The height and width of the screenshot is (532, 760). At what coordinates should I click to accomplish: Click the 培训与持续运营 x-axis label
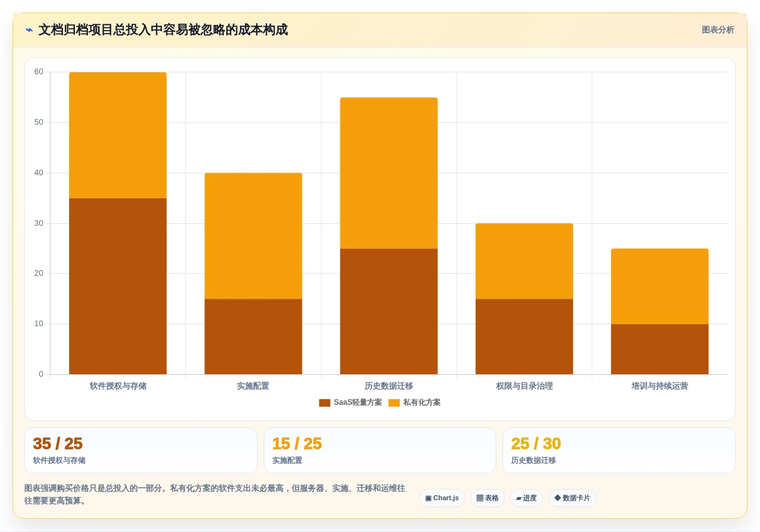[x=660, y=386]
